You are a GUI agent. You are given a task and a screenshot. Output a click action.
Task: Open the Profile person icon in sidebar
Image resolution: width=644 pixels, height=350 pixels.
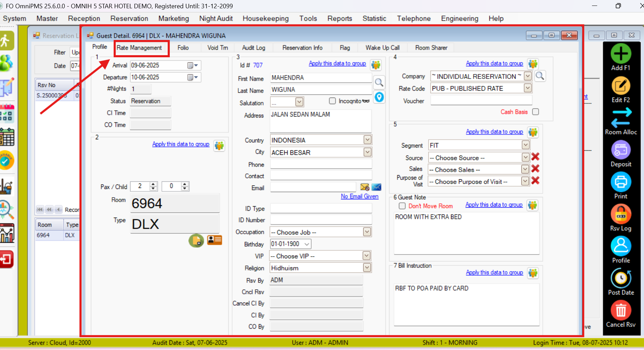click(x=621, y=246)
